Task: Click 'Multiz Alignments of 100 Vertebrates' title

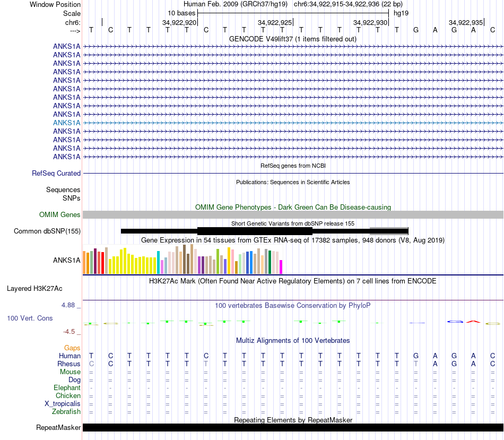Action: [x=293, y=341]
